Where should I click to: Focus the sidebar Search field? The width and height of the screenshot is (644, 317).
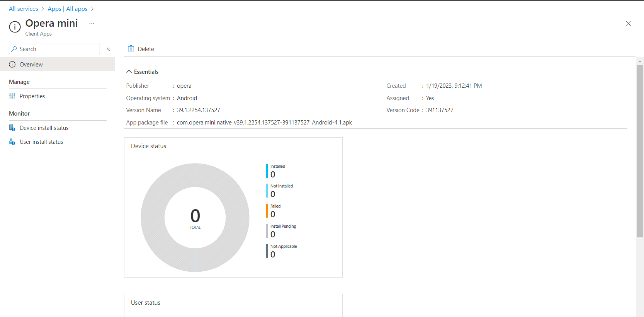54,49
